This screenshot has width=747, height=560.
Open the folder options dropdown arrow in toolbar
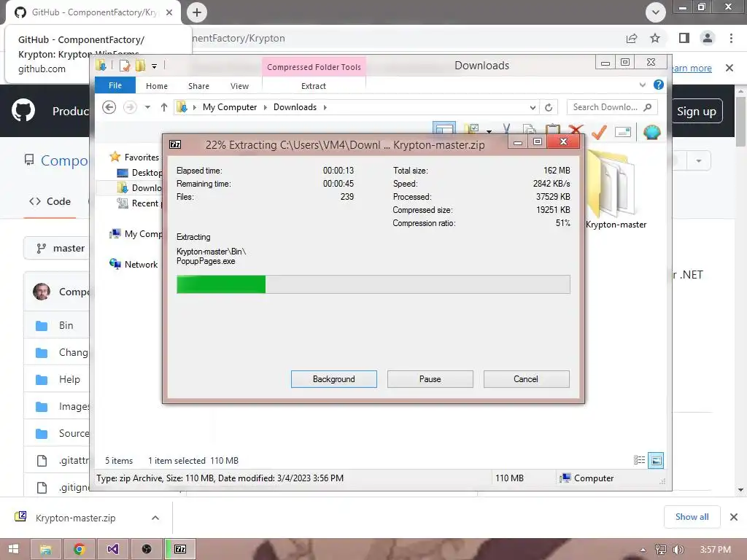[x=489, y=131]
